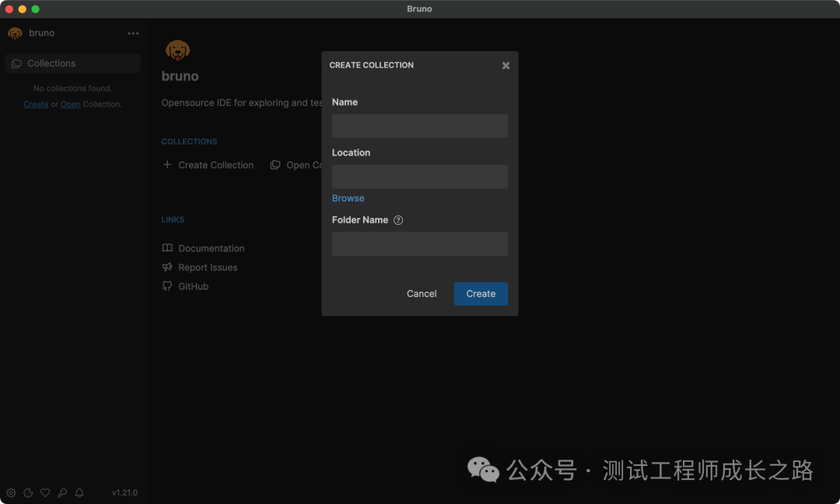Image resolution: width=840 pixels, height=504 pixels.
Task: Click Create Collection on welcome page
Action: point(215,165)
